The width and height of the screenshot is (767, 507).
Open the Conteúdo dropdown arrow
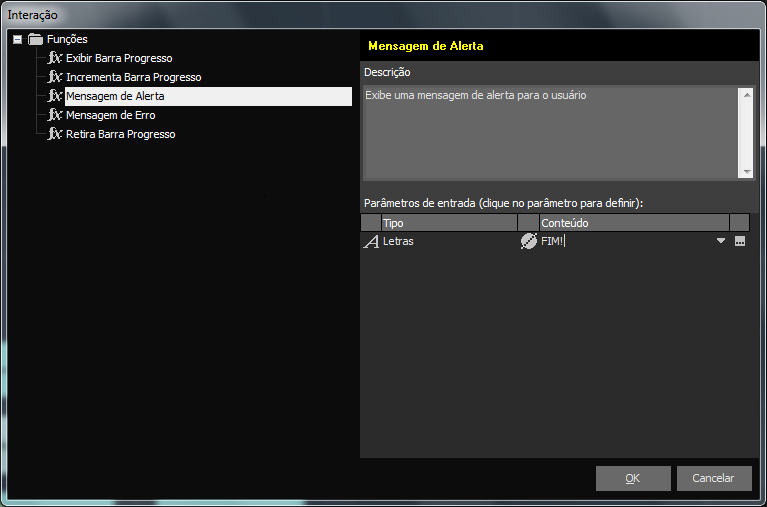pyautogui.click(x=720, y=241)
